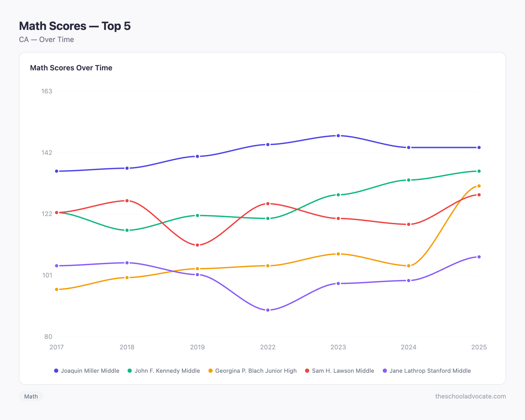Click the 2023 x-axis label
This screenshot has height=420, width=525.
tap(338, 347)
